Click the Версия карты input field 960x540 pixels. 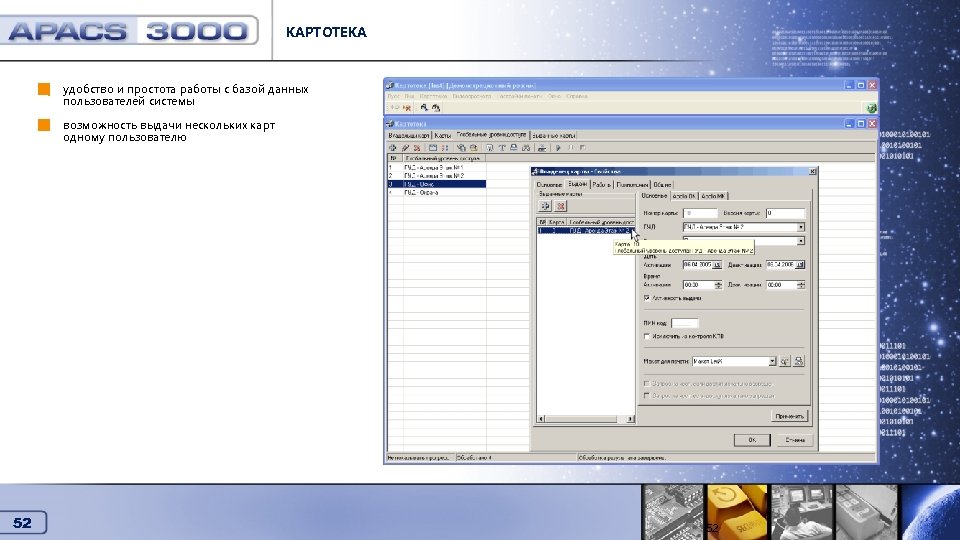click(785, 213)
